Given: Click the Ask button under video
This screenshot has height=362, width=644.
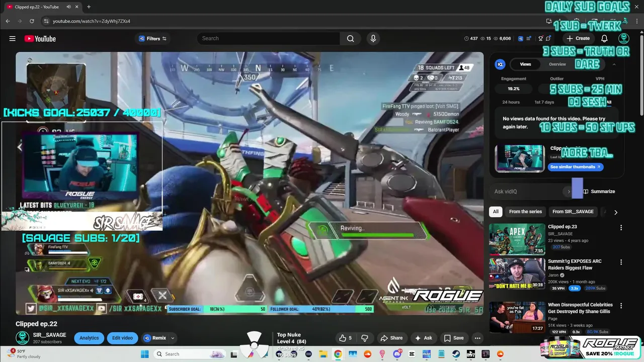Looking at the screenshot, I should tap(423, 338).
